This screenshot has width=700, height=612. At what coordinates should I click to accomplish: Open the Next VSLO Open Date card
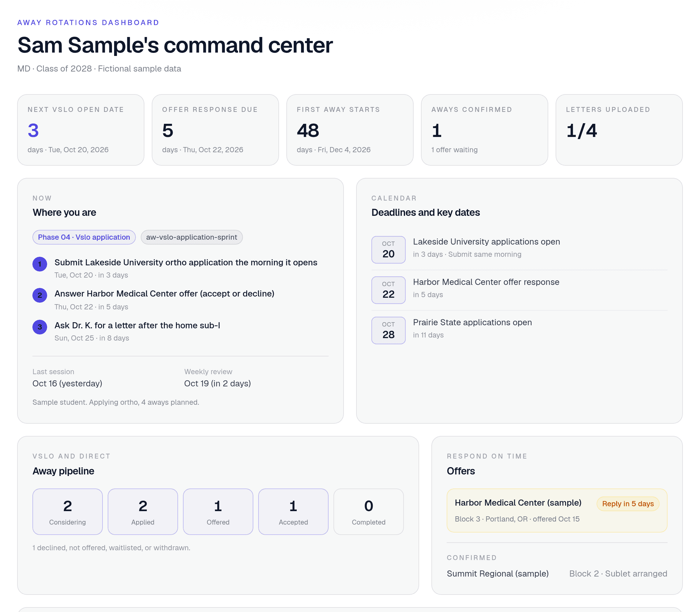[x=81, y=130]
